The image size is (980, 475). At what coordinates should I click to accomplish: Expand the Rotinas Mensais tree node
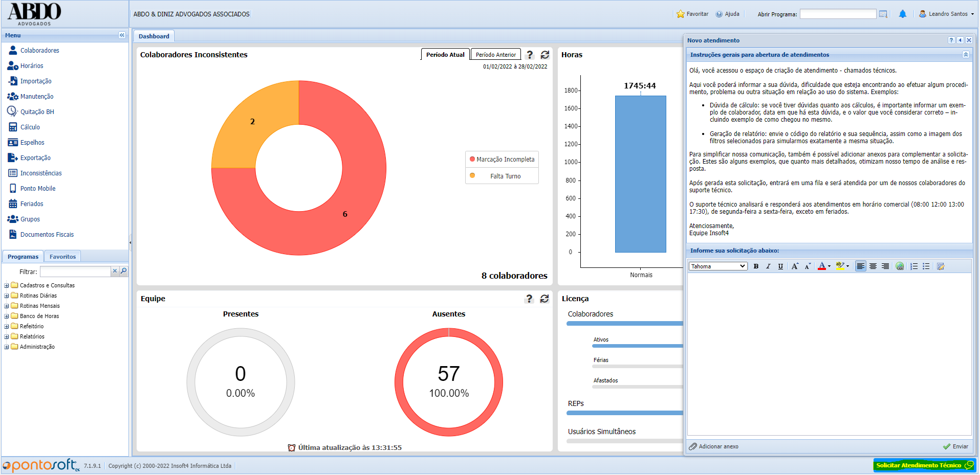coord(7,306)
